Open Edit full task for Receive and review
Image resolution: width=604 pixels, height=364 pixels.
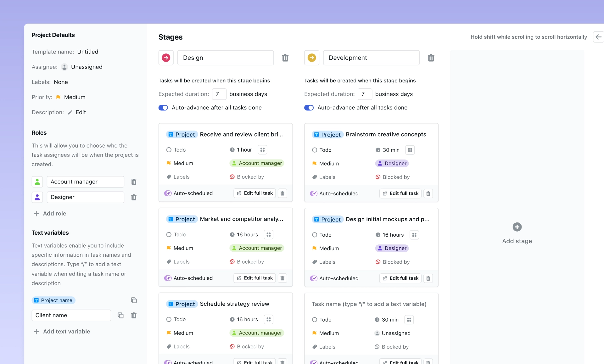(x=255, y=193)
